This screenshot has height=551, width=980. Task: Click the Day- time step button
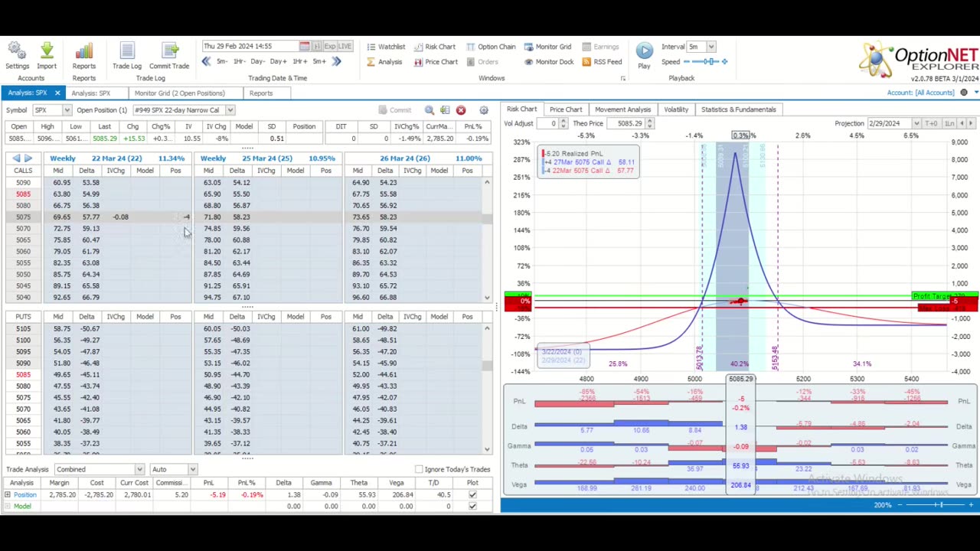pyautogui.click(x=258, y=61)
